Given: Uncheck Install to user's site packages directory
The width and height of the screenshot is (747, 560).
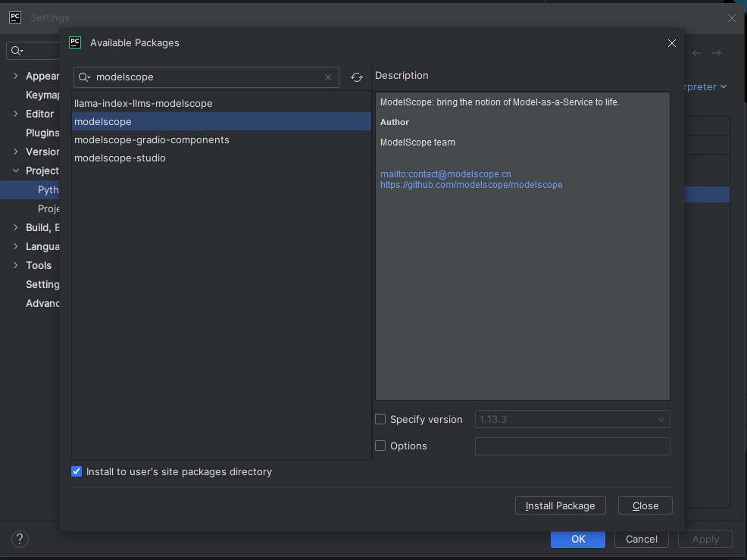Looking at the screenshot, I should [77, 471].
